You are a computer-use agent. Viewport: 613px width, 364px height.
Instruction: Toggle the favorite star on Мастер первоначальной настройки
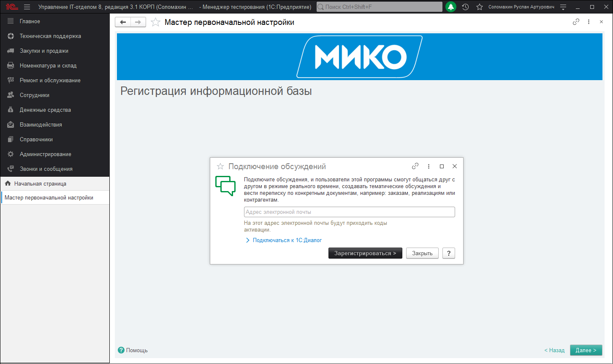(x=155, y=22)
